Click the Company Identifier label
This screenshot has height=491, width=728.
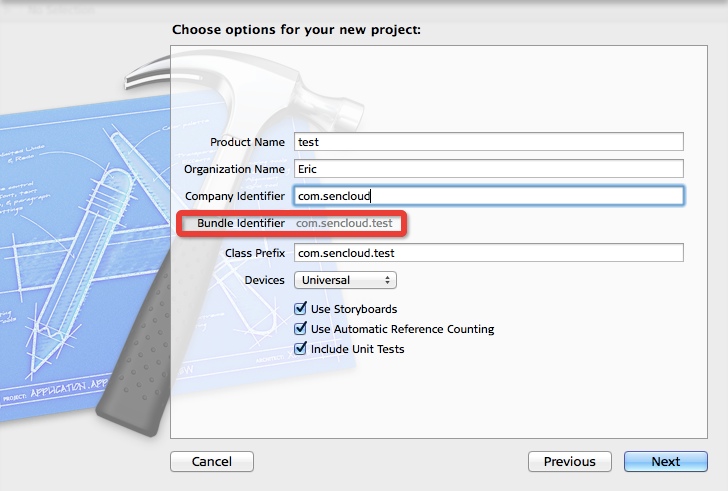235,196
